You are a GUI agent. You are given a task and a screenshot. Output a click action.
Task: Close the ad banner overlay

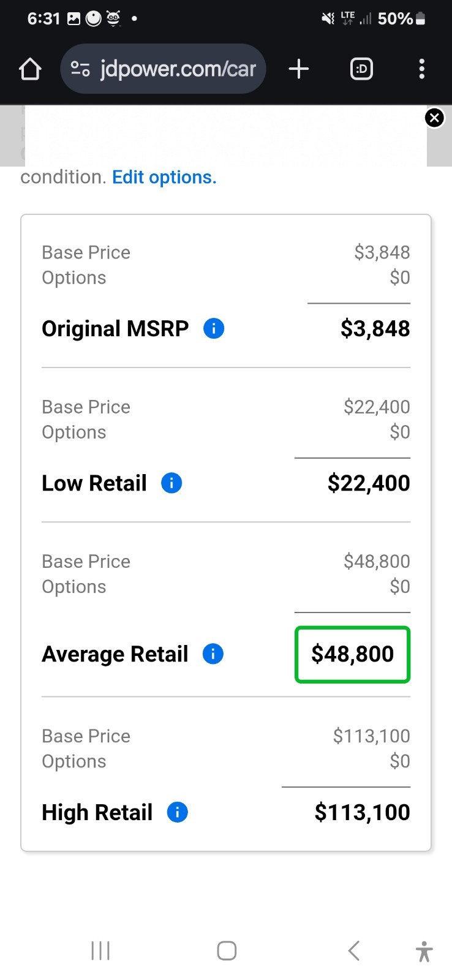tap(434, 118)
